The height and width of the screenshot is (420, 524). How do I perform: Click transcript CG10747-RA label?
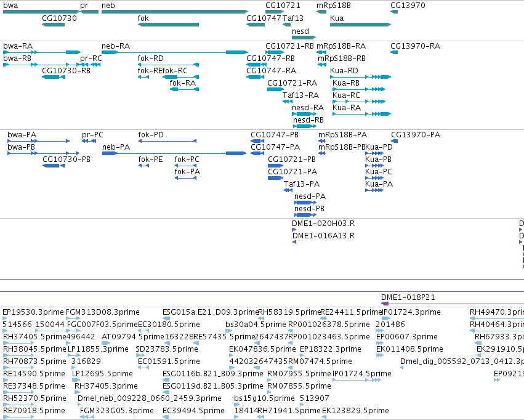coord(271,71)
